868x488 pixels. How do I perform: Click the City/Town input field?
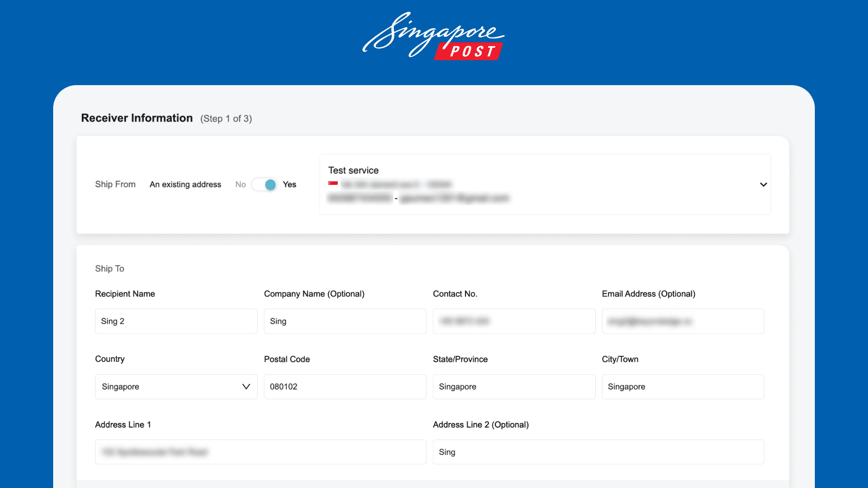pyautogui.click(x=683, y=387)
